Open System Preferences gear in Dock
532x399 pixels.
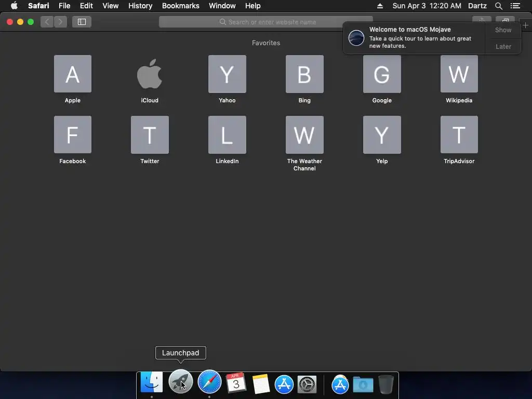coord(307,384)
